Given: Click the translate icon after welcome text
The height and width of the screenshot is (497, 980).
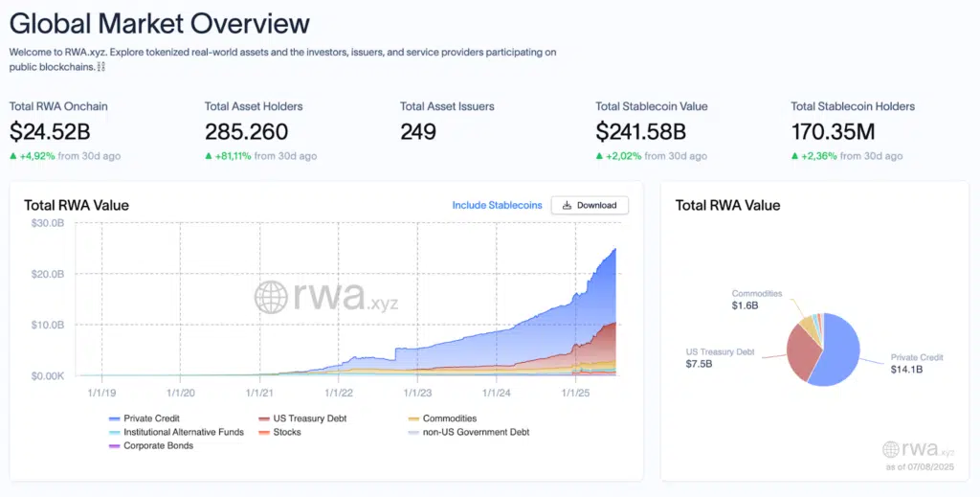Looking at the screenshot, I should (x=100, y=68).
